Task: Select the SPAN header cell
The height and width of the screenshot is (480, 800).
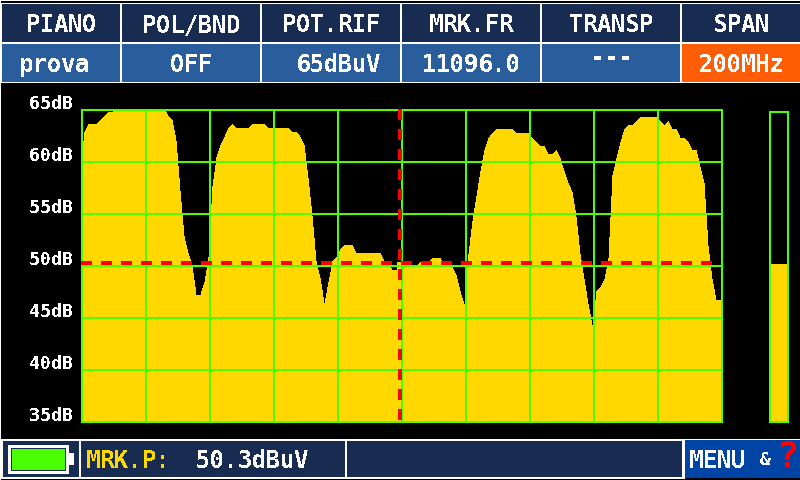Action: tap(741, 23)
